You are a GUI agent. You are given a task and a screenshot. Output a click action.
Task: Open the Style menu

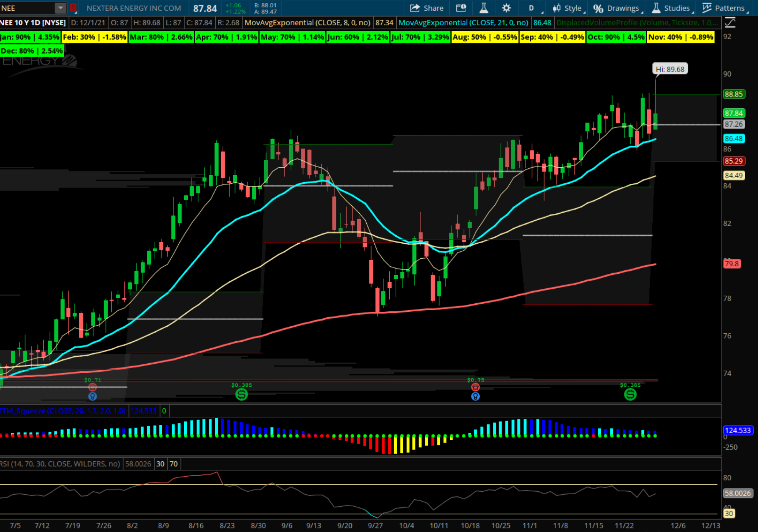click(x=568, y=8)
